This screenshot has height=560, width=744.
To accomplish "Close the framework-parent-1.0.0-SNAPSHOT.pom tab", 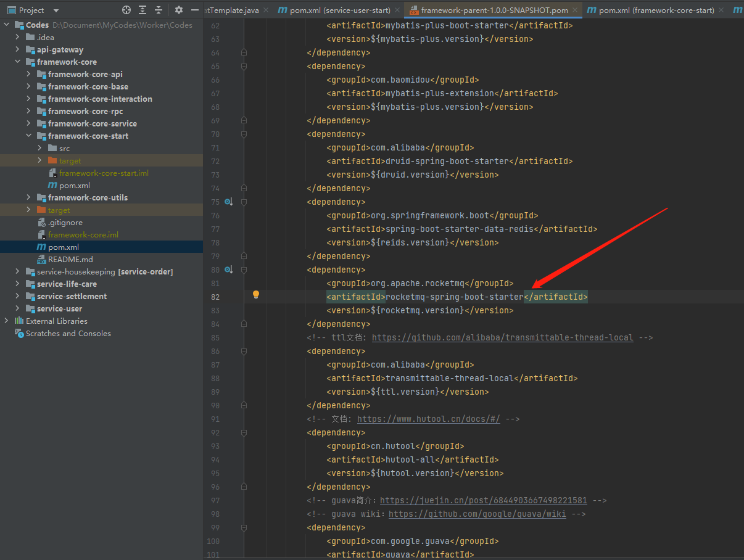I will click(574, 10).
